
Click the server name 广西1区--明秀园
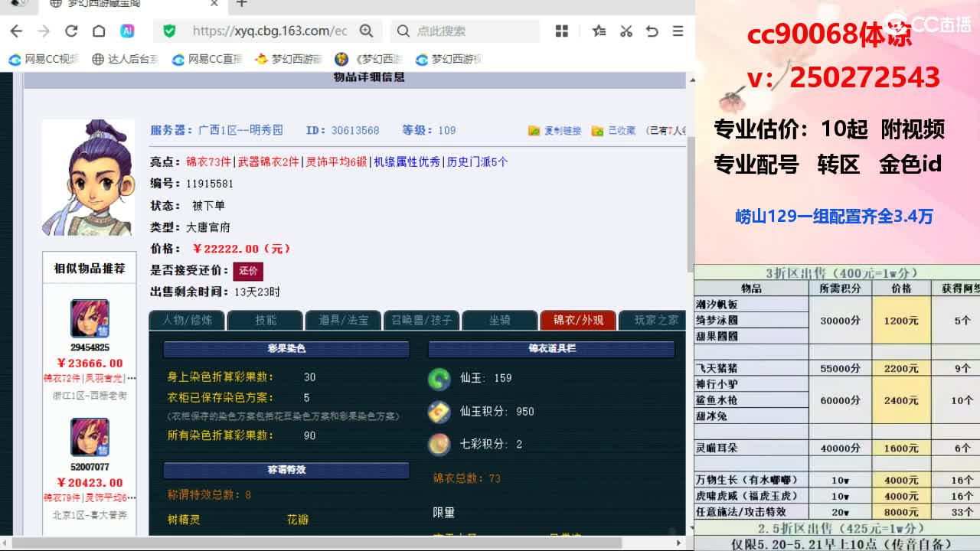[x=240, y=131]
